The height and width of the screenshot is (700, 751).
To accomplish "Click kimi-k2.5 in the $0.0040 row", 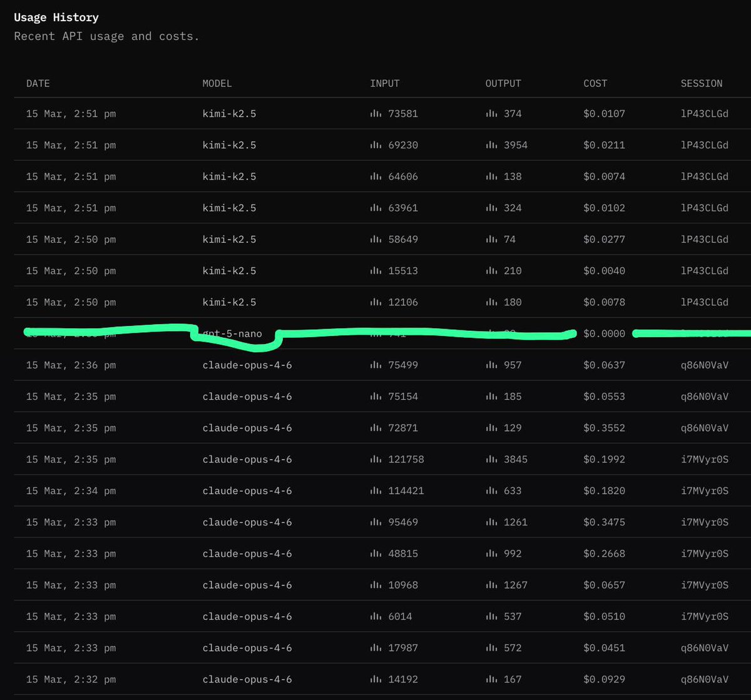I will pyautogui.click(x=230, y=271).
